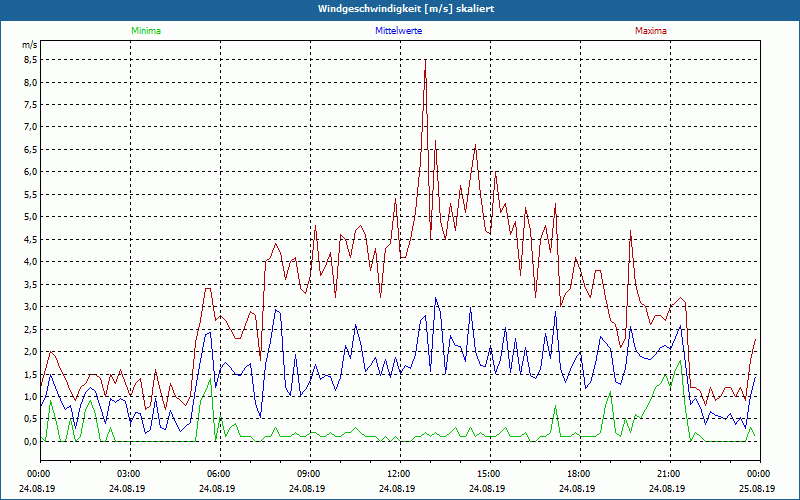
Task: Click the 8,0 y-axis value
Action: [31, 82]
